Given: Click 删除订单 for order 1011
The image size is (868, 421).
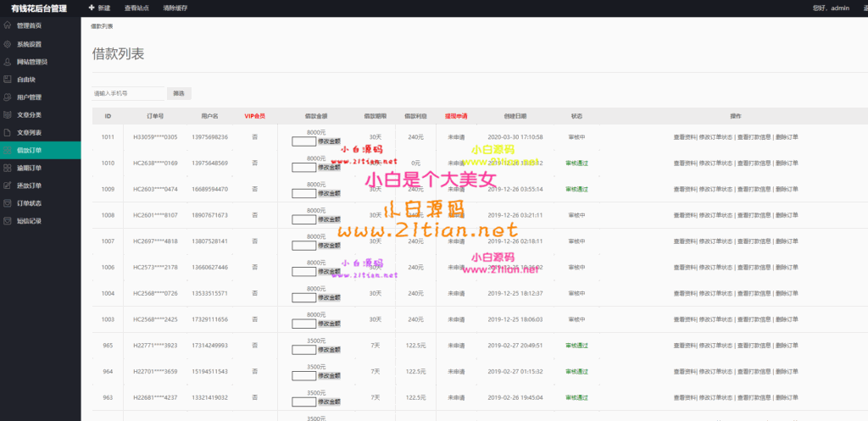Looking at the screenshot, I should tap(787, 137).
